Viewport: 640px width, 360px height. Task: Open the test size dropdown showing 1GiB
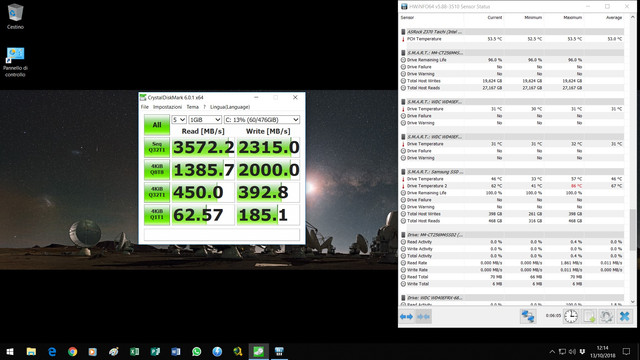point(205,120)
